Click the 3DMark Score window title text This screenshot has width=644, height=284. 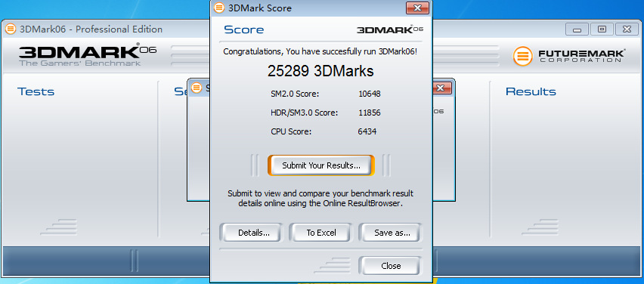click(259, 8)
